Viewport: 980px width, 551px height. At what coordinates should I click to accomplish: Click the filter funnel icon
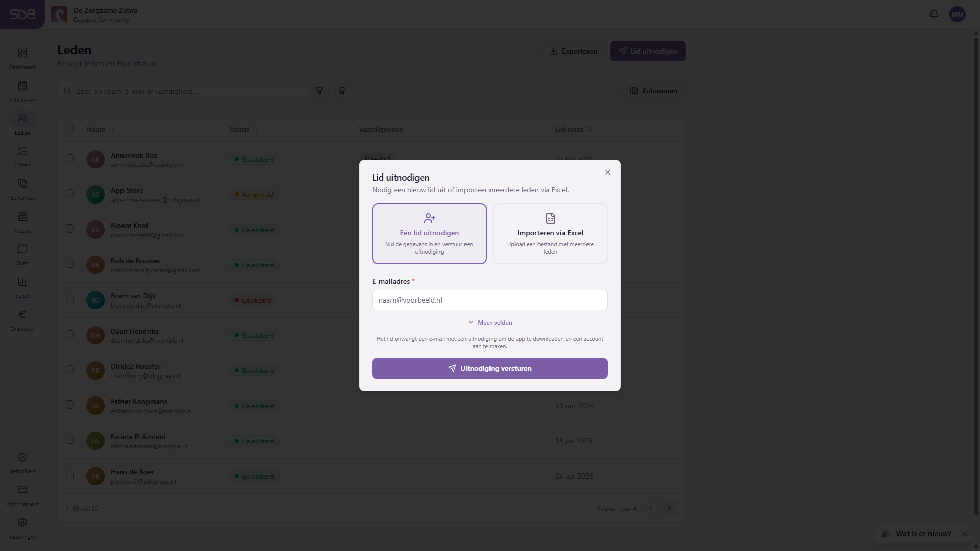(320, 91)
